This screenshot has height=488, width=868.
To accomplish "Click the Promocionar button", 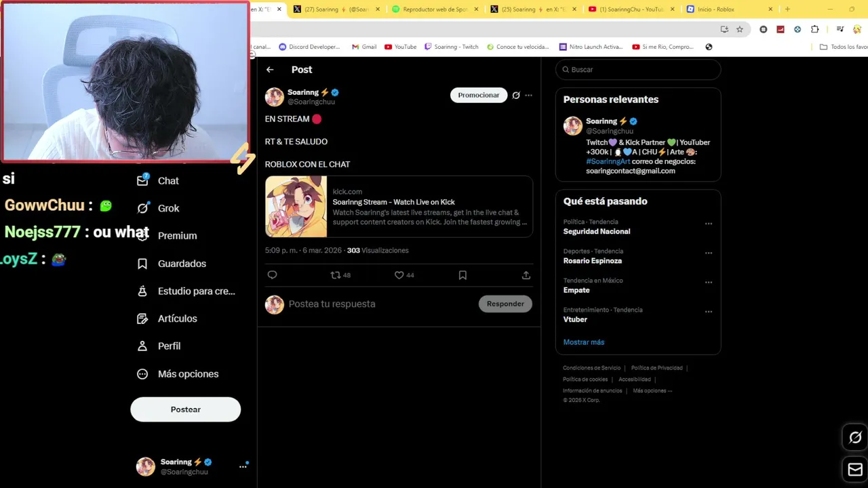I will point(478,95).
